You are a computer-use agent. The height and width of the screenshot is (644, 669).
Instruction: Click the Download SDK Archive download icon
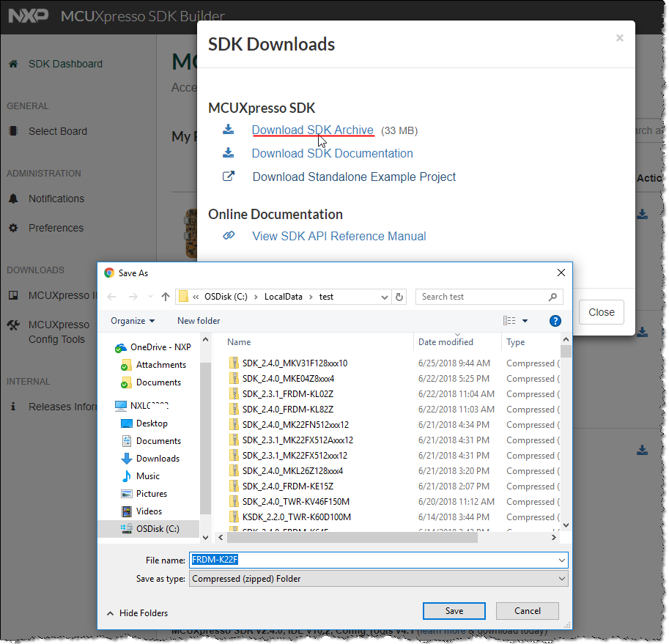click(229, 129)
